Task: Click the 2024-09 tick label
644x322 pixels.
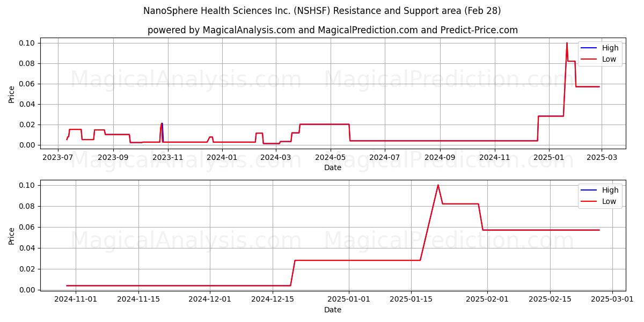Action: click(440, 157)
